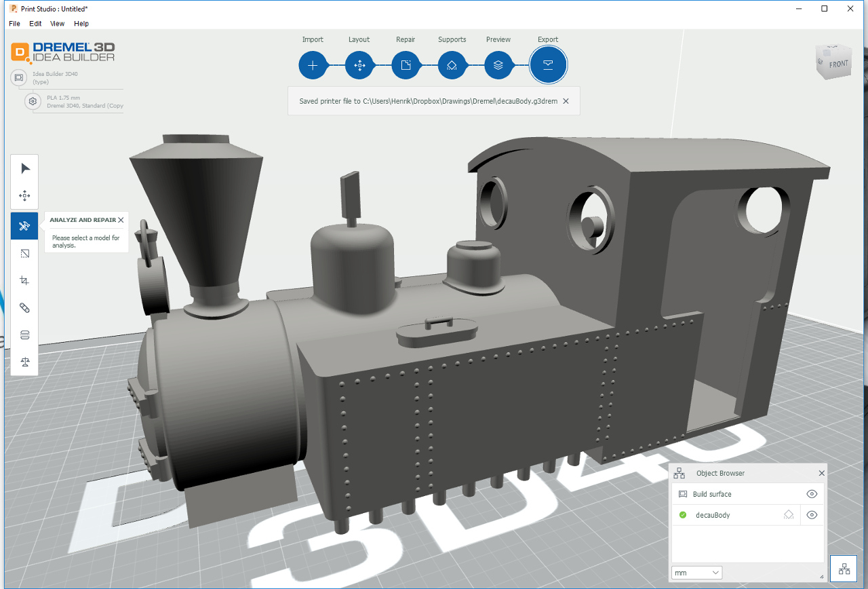The image size is (868, 589).
Task: Open the Help menu
Action: pos(81,24)
